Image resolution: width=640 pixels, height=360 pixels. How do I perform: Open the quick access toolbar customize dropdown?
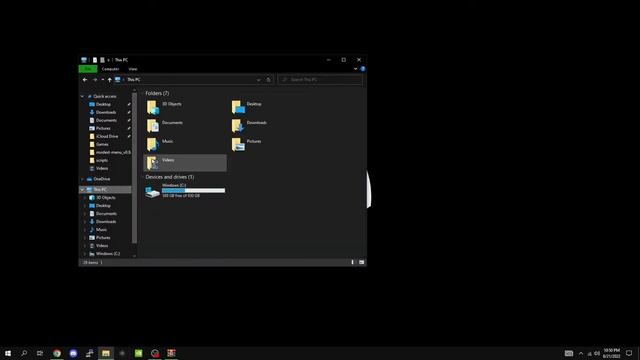pos(109,60)
